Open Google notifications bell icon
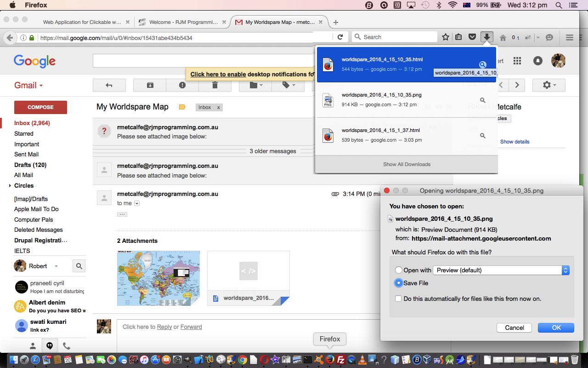 pos(537,61)
